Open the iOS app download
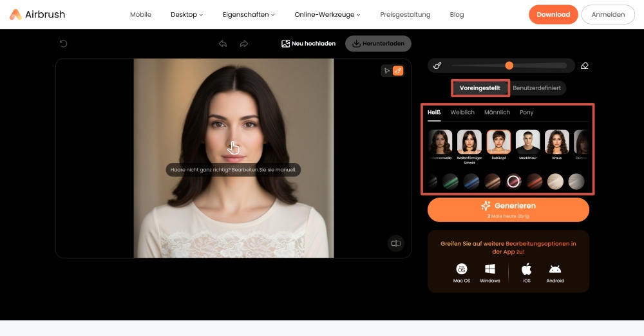644x336 pixels. 527,273
